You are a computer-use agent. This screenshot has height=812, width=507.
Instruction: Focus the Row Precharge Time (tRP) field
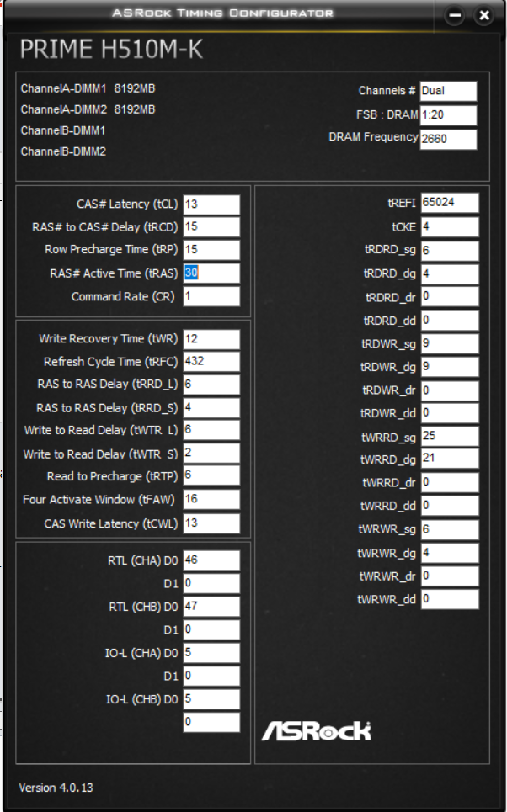click(x=211, y=250)
